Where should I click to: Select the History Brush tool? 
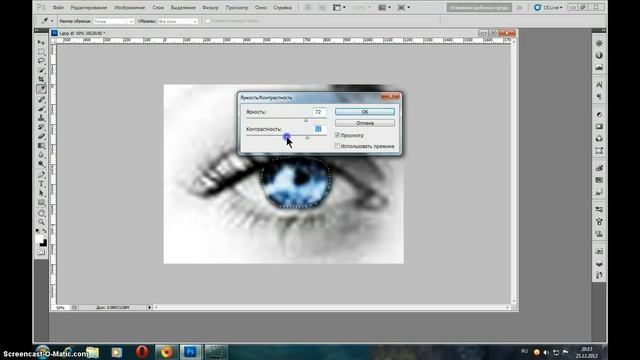pyautogui.click(x=41, y=127)
